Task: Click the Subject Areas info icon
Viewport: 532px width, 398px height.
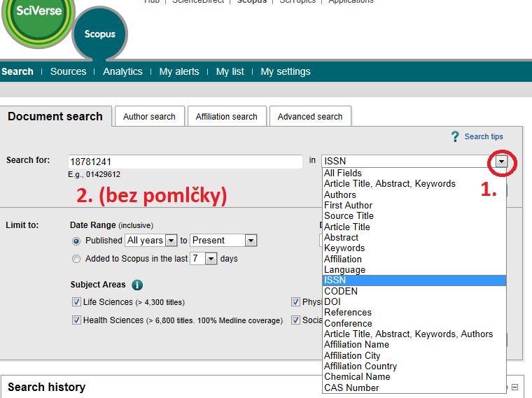Action: pos(137,285)
